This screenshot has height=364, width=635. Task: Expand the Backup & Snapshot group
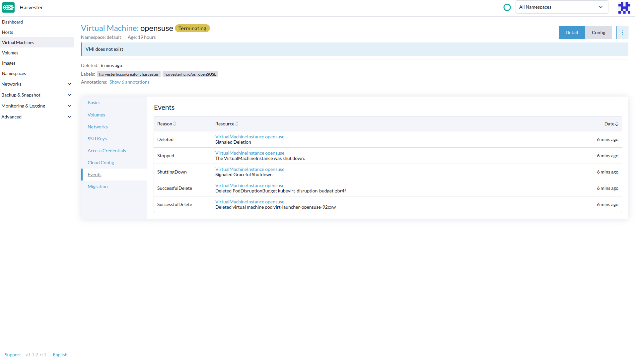coord(37,95)
